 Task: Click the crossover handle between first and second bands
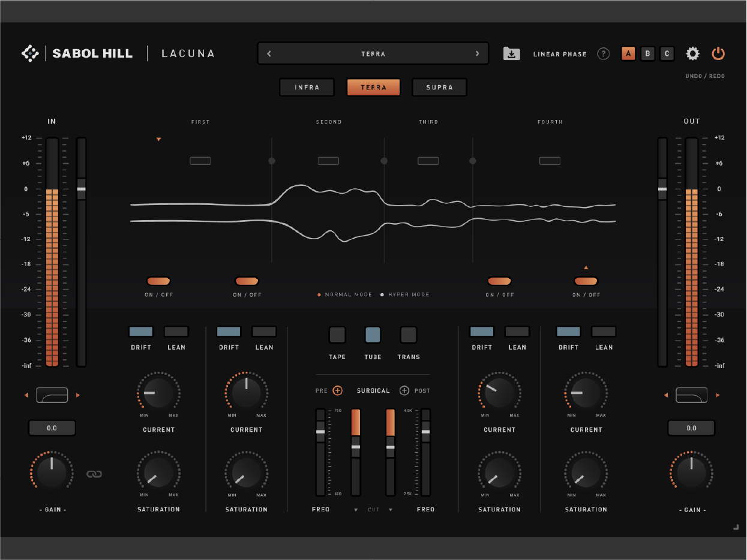click(x=272, y=161)
